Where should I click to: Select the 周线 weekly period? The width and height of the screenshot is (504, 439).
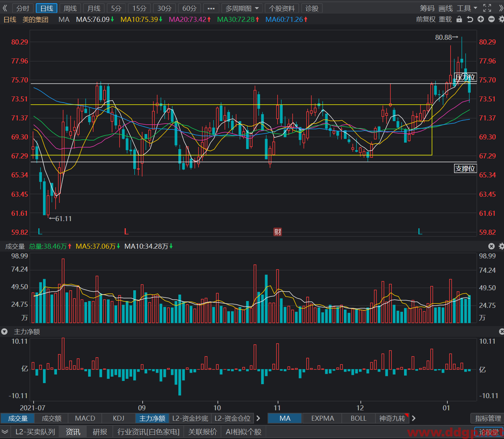click(x=70, y=8)
